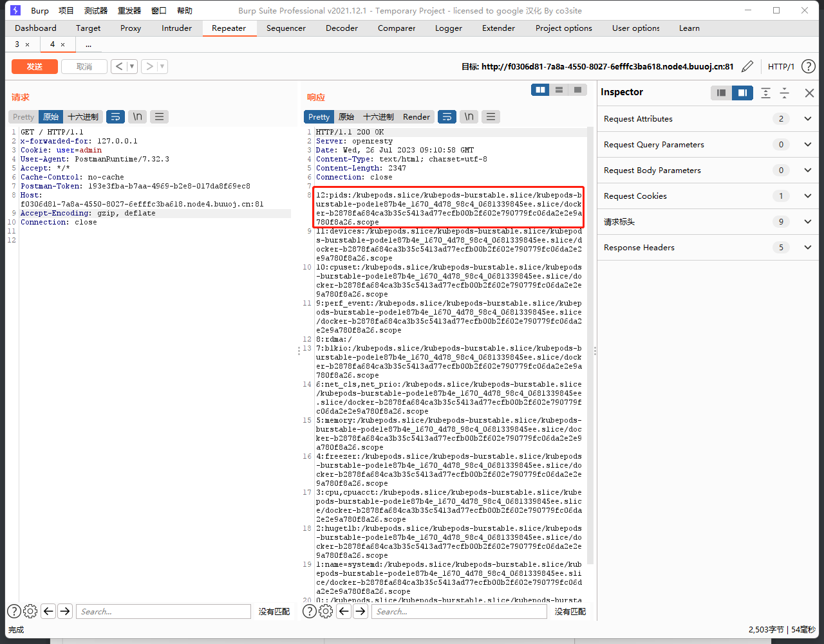This screenshot has height=644, width=824.
Task: Set top-bottom request/response layout
Action: point(559,89)
